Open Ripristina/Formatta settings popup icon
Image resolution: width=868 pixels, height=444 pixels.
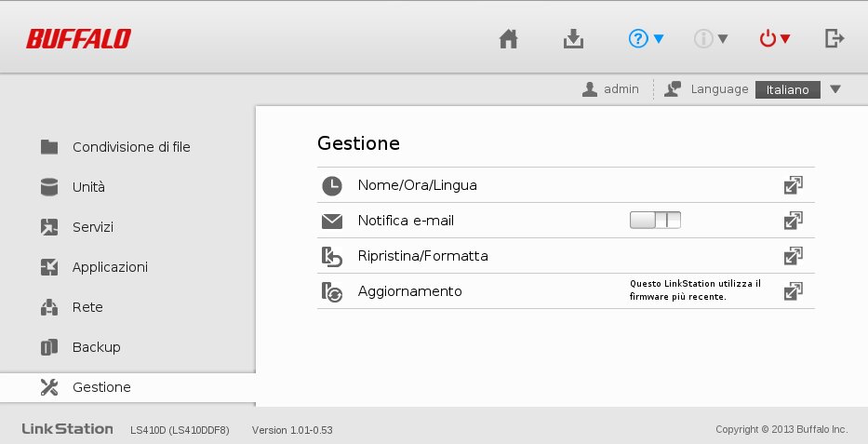[x=794, y=256]
